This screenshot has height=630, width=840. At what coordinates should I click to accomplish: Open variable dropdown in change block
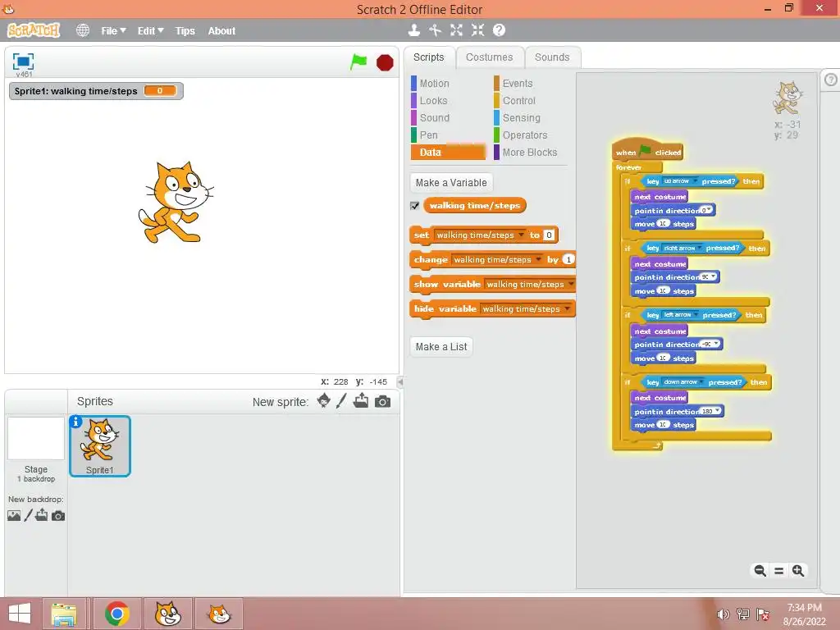(538, 259)
